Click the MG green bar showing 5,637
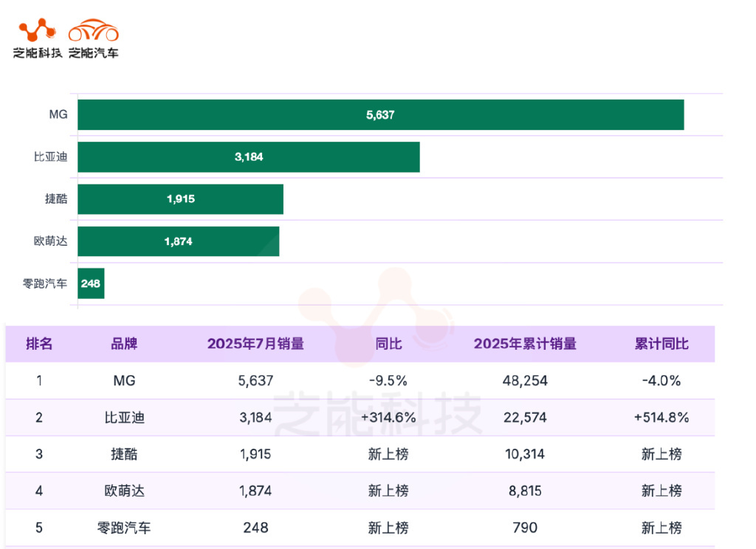 [x=380, y=115]
